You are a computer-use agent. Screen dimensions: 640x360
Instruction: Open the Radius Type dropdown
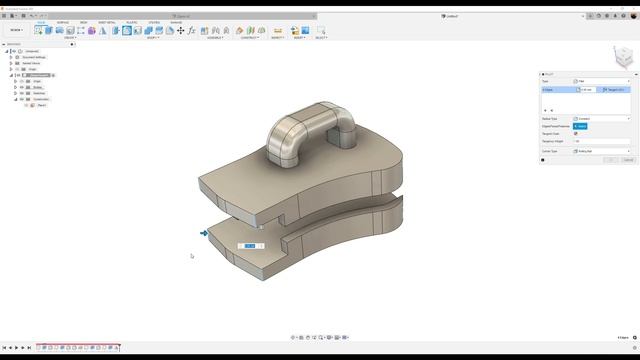[602, 119]
